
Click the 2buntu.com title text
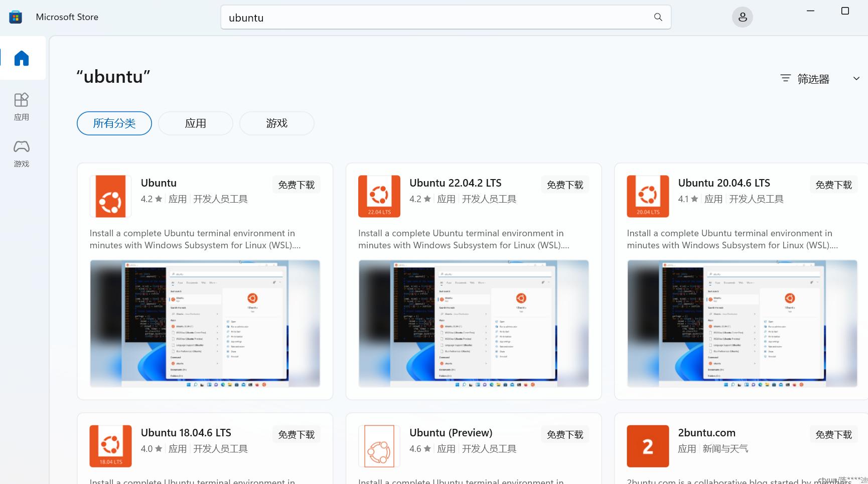(707, 433)
